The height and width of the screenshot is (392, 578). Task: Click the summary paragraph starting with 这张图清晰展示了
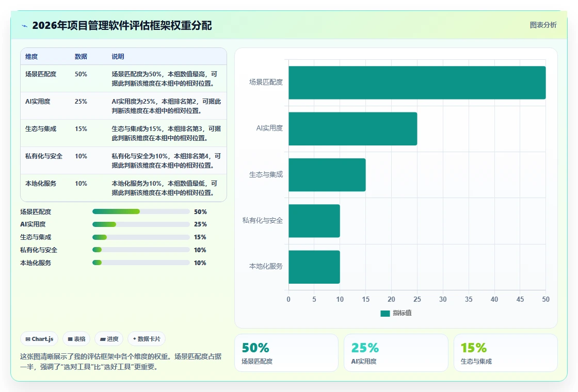point(121,362)
